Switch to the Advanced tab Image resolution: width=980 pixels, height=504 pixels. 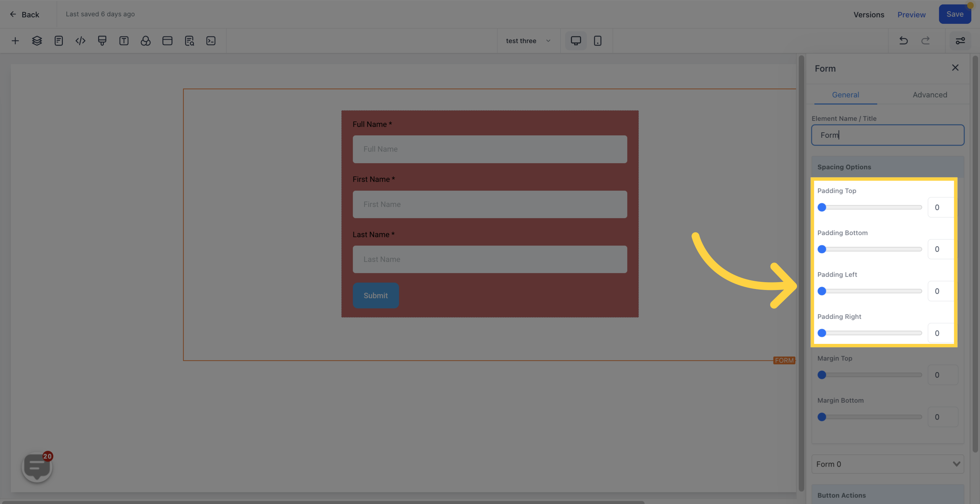(x=930, y=95)
